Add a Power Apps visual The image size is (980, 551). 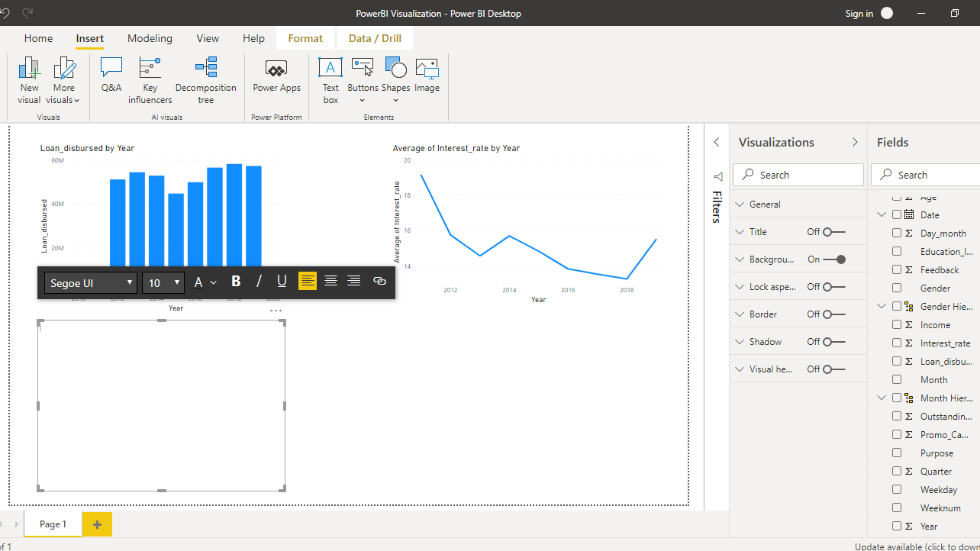point(276,75)
